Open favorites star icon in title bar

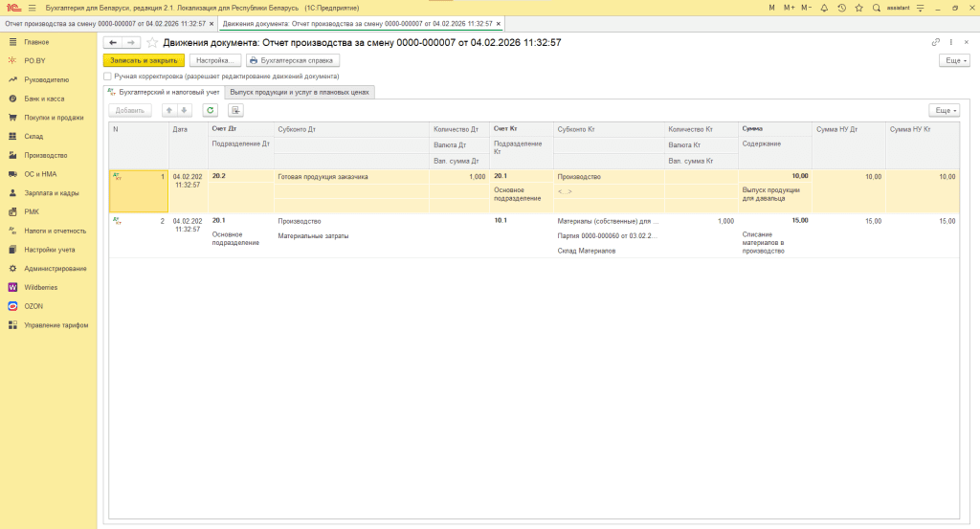point(858,8)
